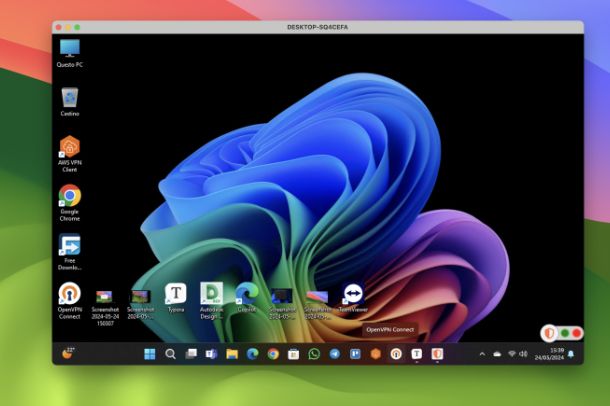610x406 pixels.
Task: Click the shield icon in the floating pill
Action: pyautogui.click(x=549, y=333)
